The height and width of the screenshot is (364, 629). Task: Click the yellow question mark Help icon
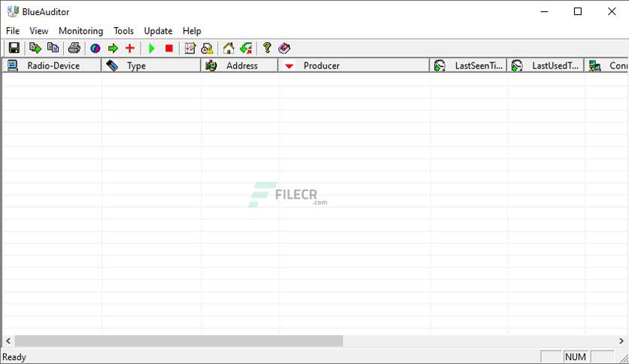coord(267,48)
